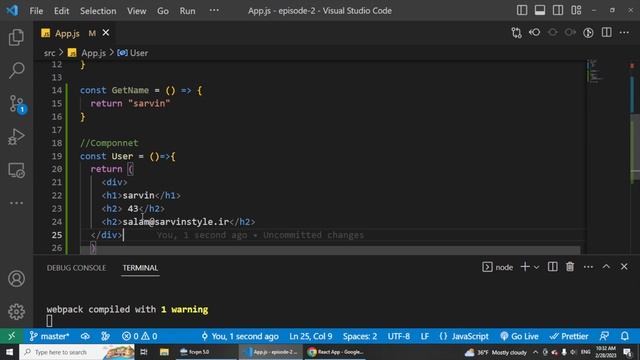This screenshot has height=360, width=640.
Task: Click the VS Code logo icon
Action: (x=12, y=10)
